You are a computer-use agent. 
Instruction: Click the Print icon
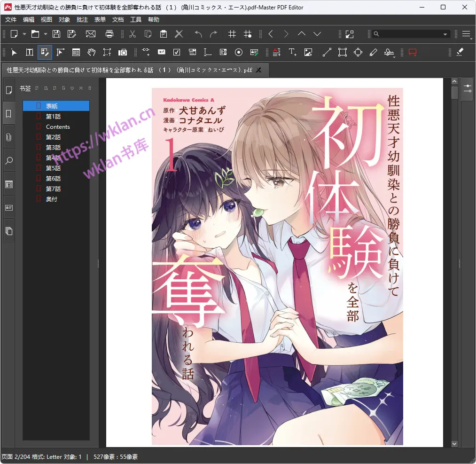click(109, 34)
